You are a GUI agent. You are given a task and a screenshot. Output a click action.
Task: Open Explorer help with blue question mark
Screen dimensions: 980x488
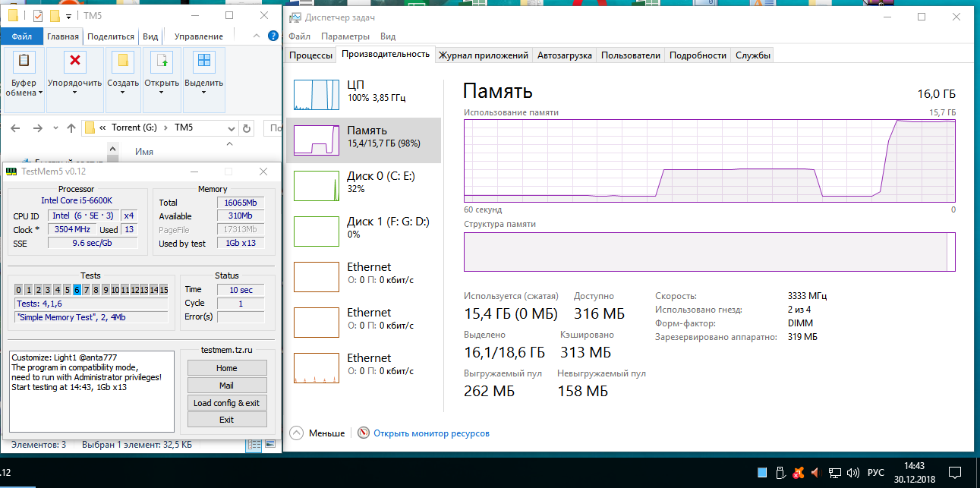[273, 36]
